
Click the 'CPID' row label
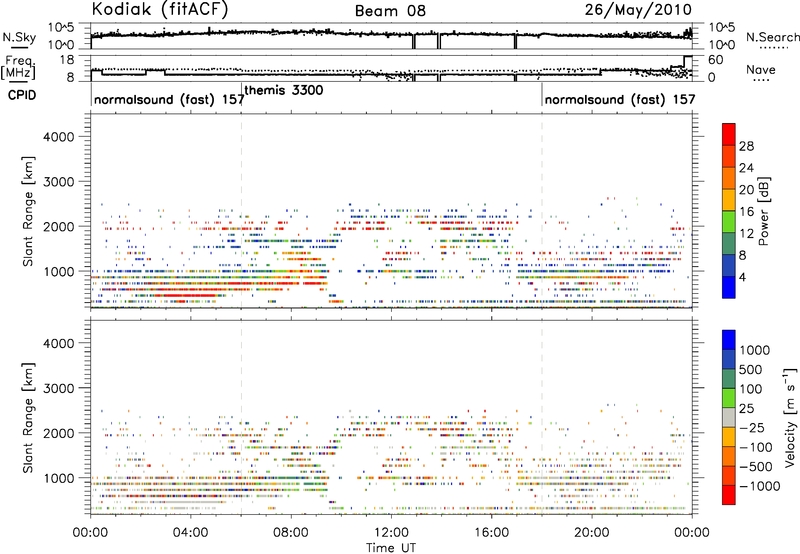pos(22,95)
